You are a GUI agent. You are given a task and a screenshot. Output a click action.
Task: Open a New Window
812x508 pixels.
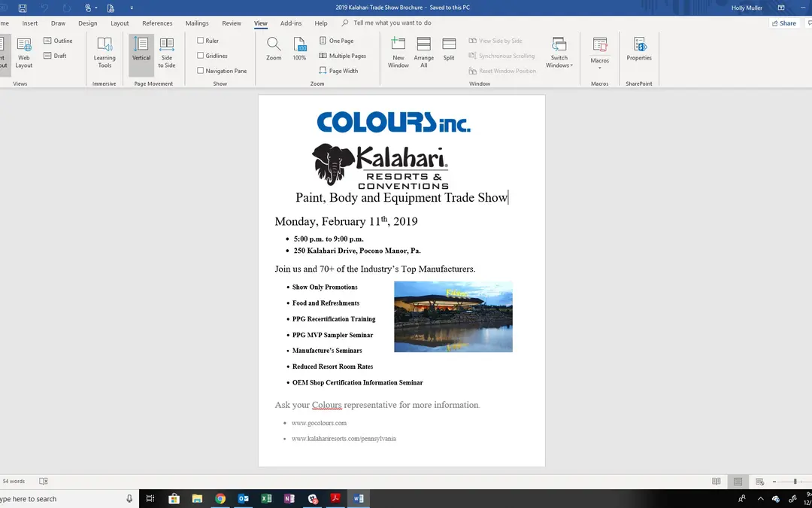pos(398,53)
